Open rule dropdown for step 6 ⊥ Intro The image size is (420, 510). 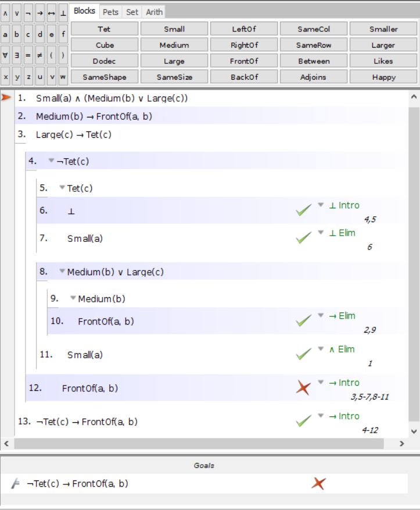pos(321,205)
